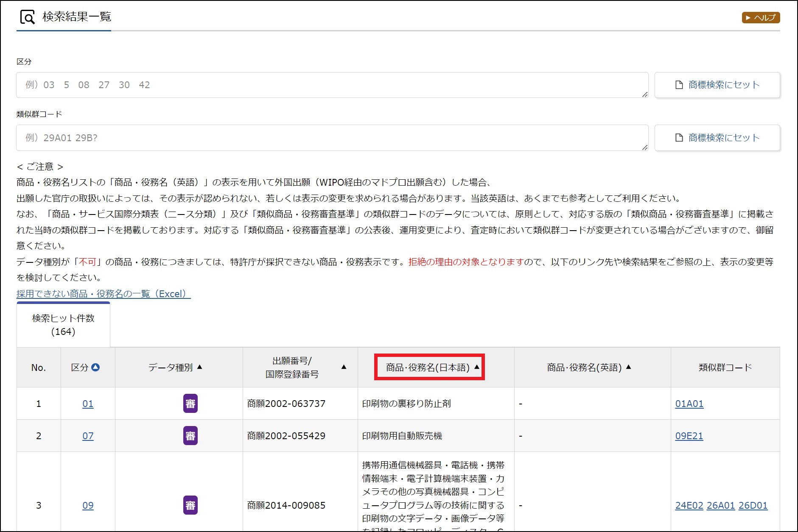Sort by 出願番号/国際登録番号 arrow
798x532 pixels.
[344, 367]
